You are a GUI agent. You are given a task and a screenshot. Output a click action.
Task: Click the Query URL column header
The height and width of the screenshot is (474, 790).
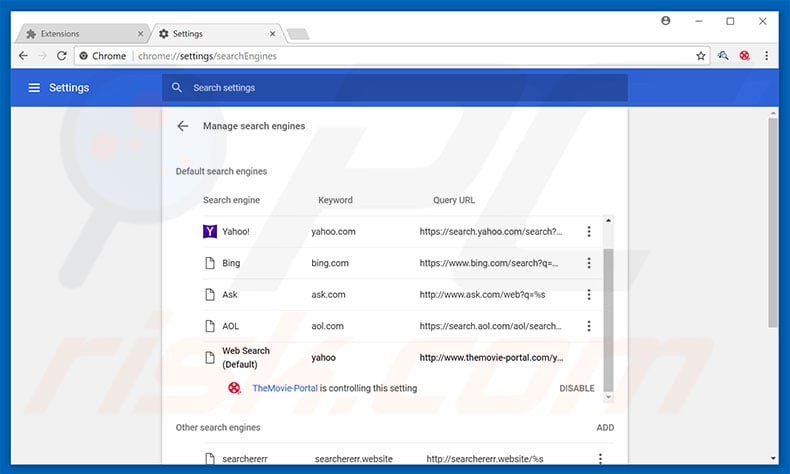click(x=453, y=200)
